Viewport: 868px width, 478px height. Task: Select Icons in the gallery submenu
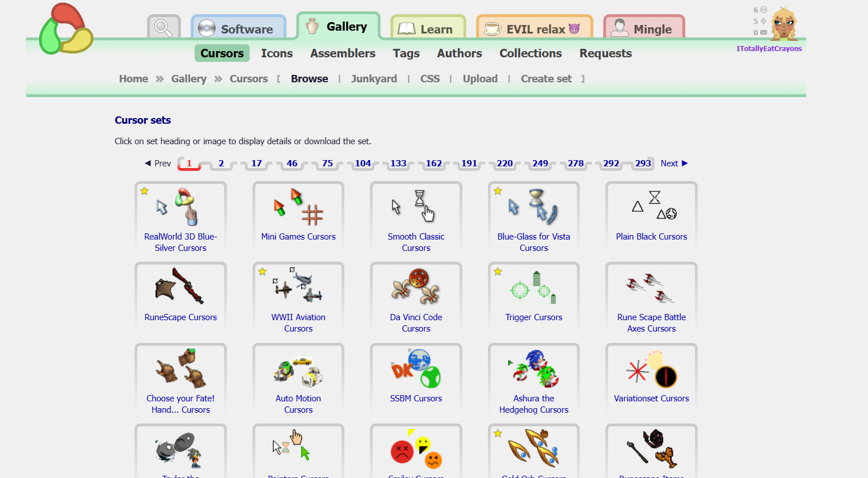pyautogui.click(x=277, y=53)
